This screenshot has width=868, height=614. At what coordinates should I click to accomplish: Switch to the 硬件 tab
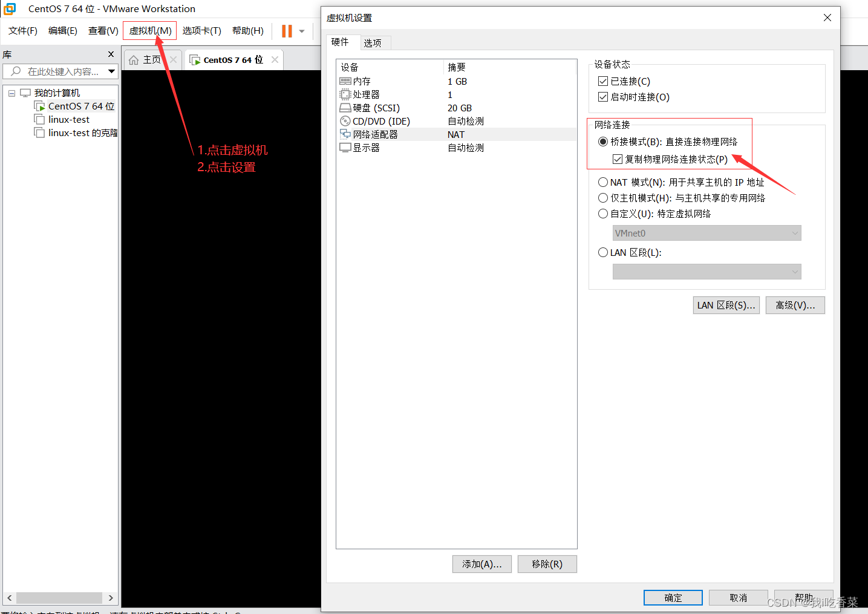[x=340, y=42]
